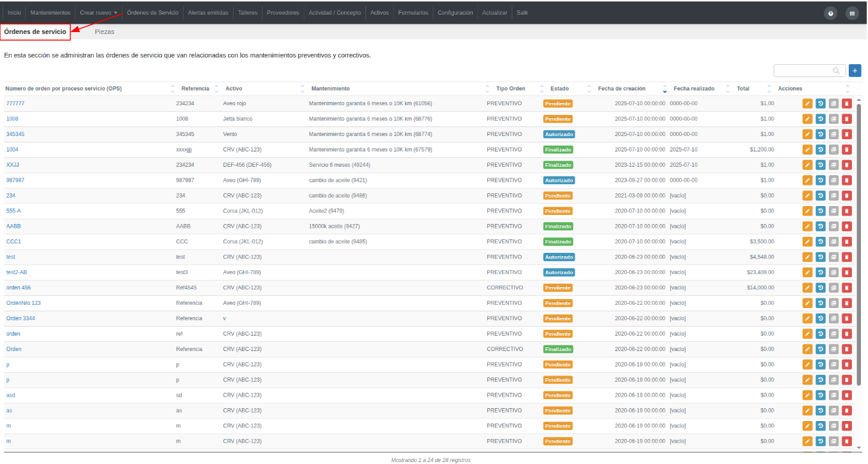Delete order 987987 with the red trash icon
Image resolution: width=868 pixels, height=464 pixels.
(847, 180)
